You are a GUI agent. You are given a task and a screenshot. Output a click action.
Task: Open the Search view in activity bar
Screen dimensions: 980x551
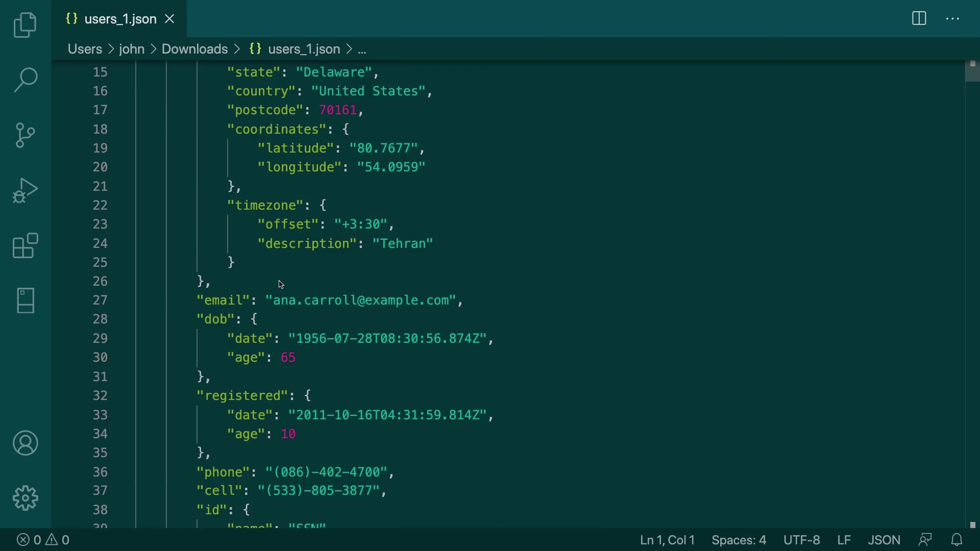[x=25, y=80]
